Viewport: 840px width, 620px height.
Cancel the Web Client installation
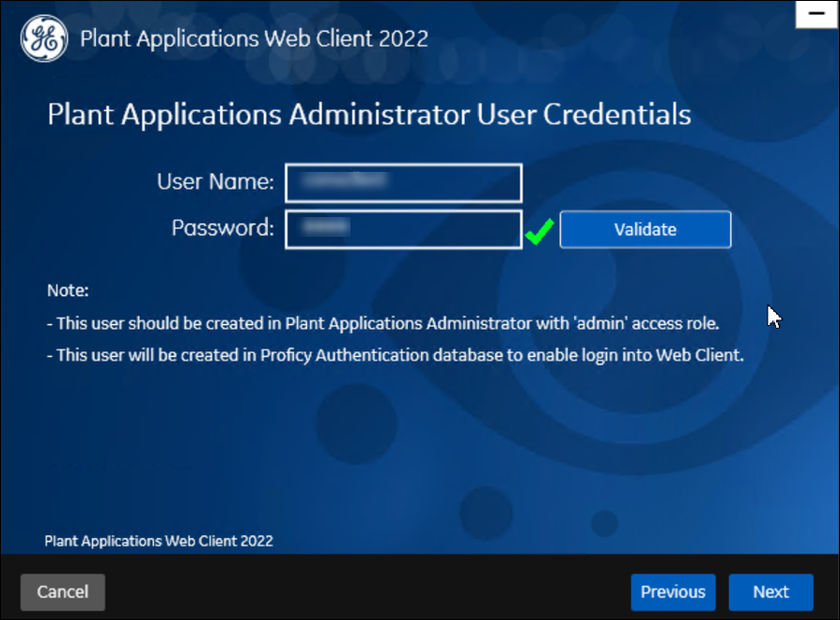63,592
